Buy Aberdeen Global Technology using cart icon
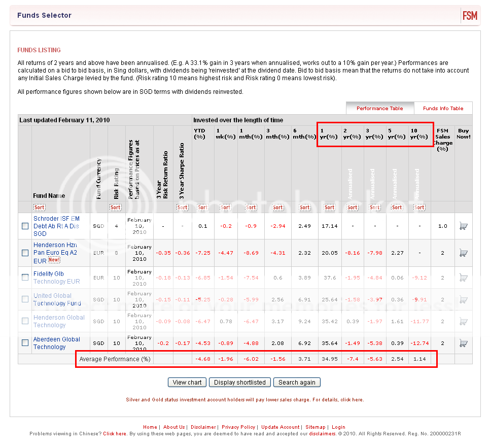 [x=464, y=343]
